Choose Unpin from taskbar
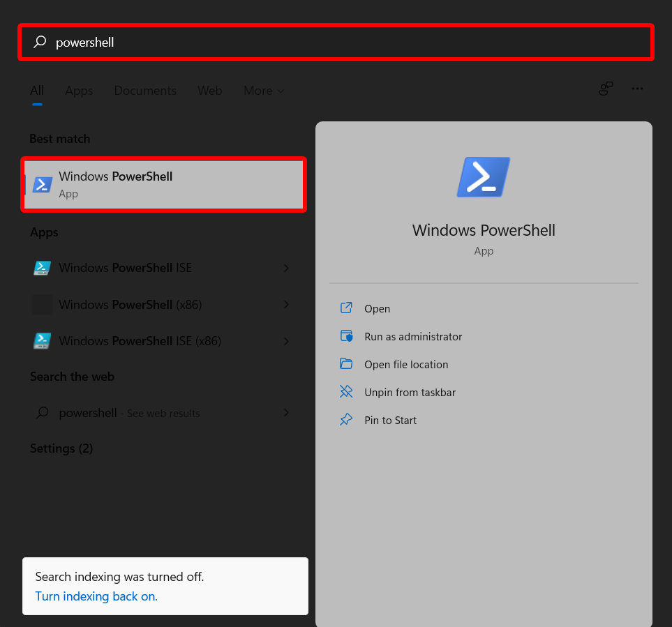 (x=410, y=392)
